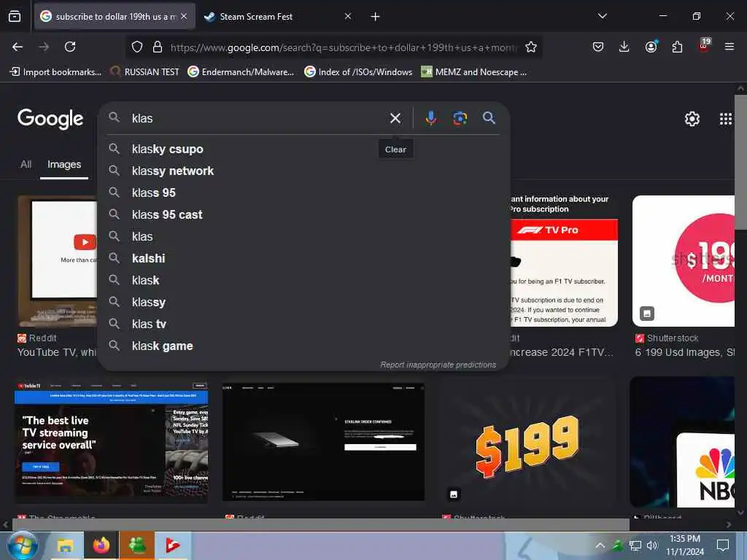Open the NBC logo image thumbnail
747x560 pixels.
[x=682, y=442]
